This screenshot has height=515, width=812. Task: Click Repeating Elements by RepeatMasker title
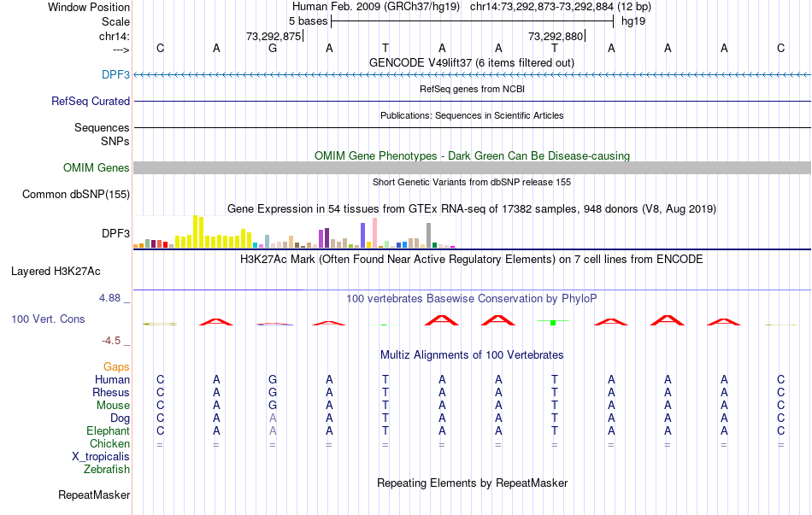(472, 483)
